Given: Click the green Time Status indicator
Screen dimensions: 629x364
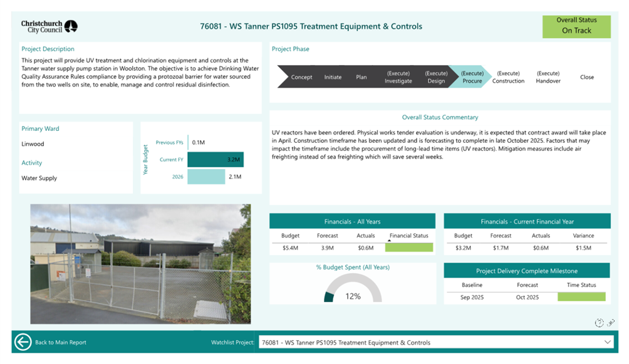Looking at the screenshot, I should [x=581, y=297].
